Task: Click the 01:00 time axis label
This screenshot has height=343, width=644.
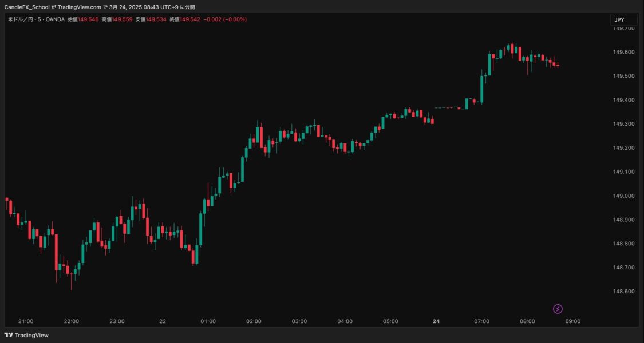Action: [208, 321]
